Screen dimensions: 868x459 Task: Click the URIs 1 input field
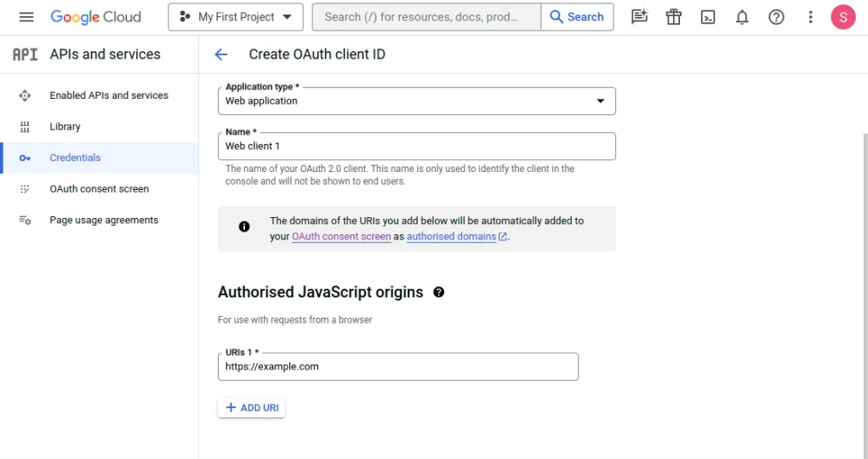pyautogui.click(x=397, y=367)
